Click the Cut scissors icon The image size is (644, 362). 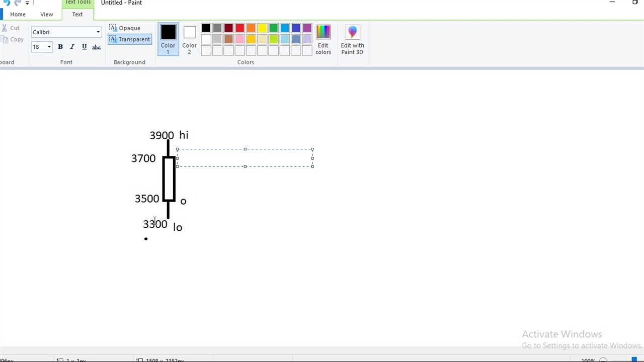coord(5,28)
